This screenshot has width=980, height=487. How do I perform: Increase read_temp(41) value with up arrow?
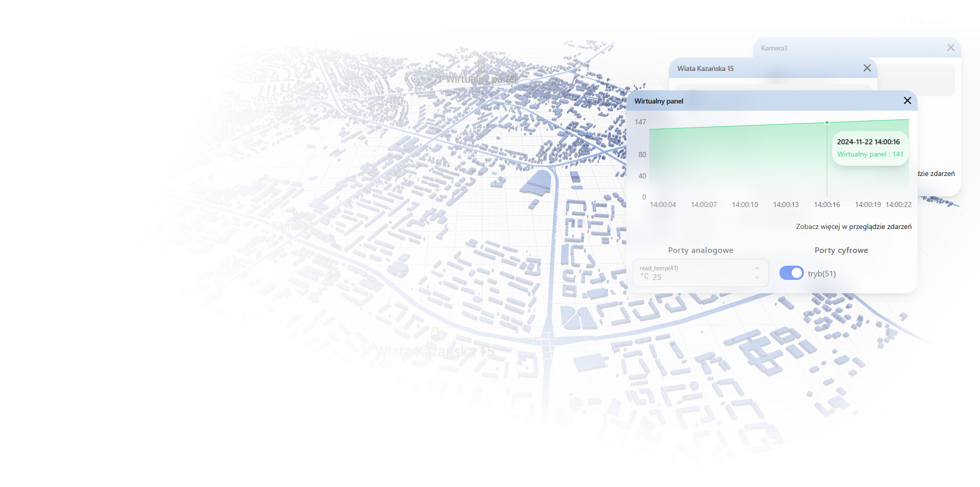757,268
